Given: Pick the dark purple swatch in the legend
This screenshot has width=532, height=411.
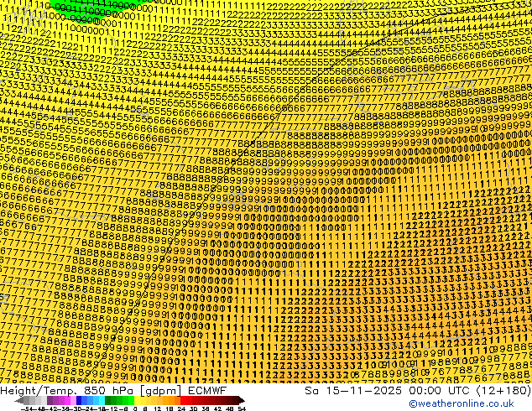Looking at the screenshot, I should point(50,401).
